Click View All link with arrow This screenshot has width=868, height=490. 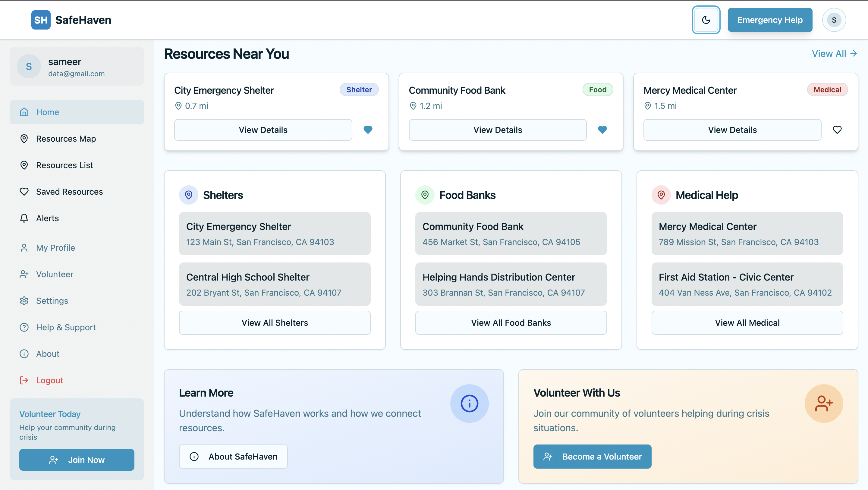pos(834,54)
